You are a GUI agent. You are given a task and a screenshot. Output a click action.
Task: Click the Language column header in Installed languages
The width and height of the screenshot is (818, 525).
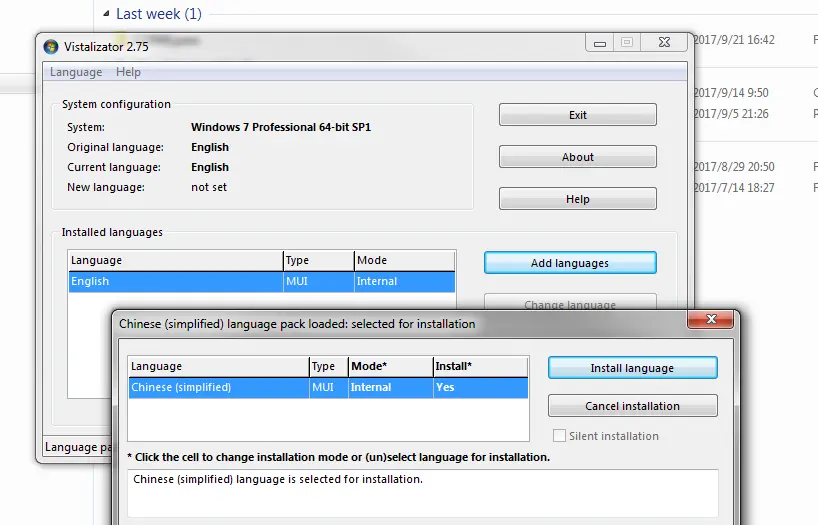coord(176,260)
